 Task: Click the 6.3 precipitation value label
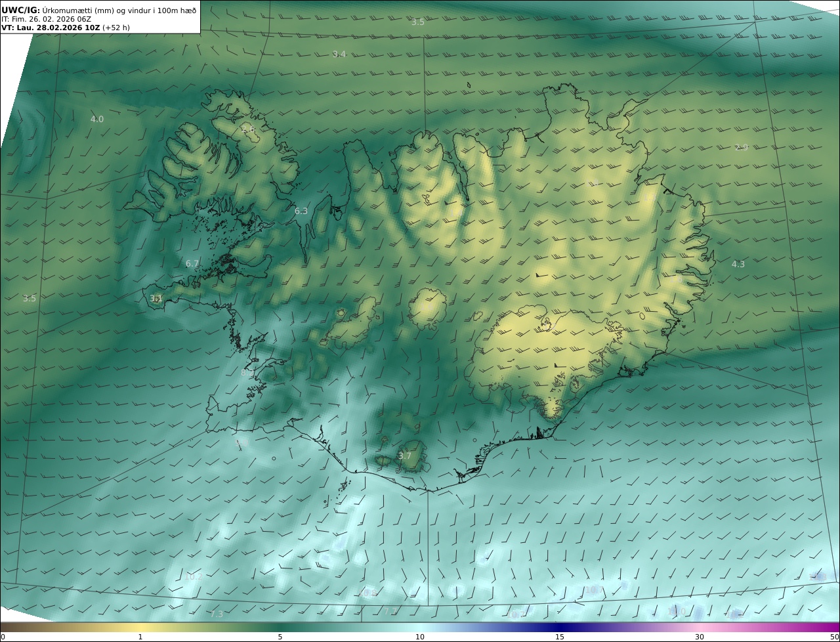(301, 211)
